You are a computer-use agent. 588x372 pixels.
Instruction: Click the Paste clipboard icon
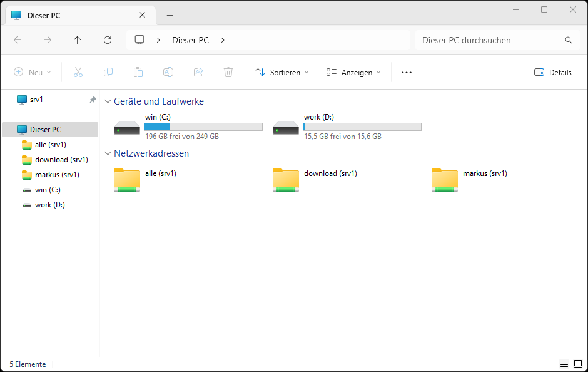[138, 72]
